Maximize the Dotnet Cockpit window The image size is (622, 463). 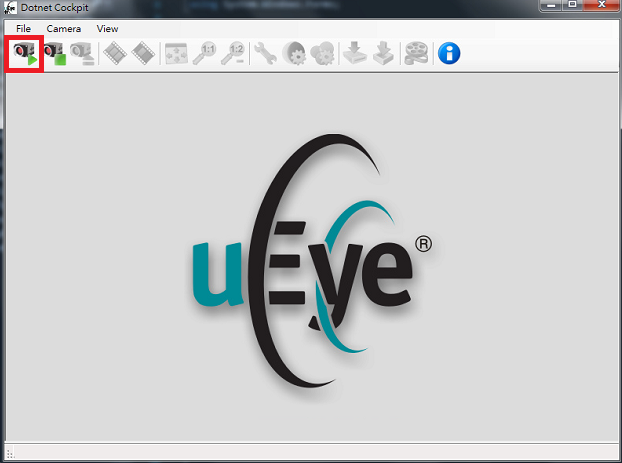[572, 5]
